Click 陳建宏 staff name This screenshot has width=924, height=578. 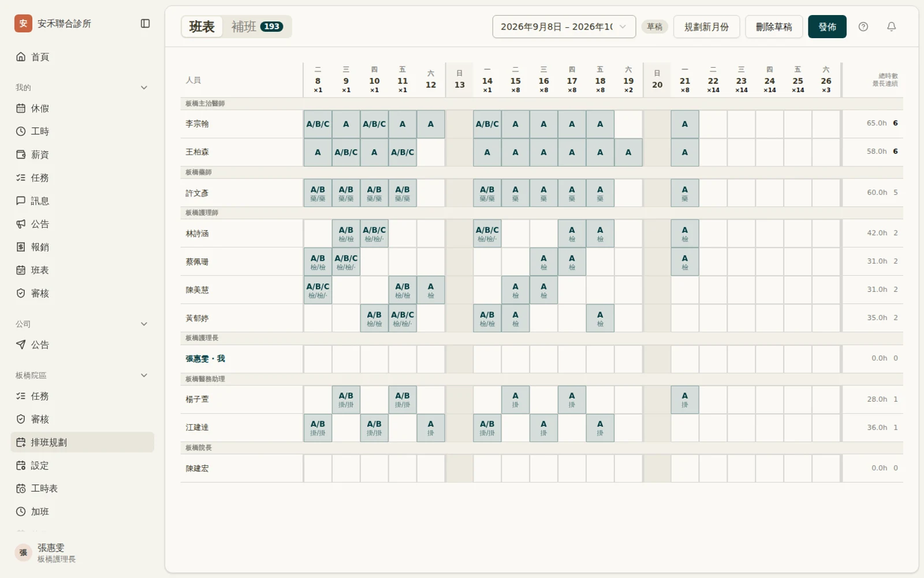(x=197, y=468)
